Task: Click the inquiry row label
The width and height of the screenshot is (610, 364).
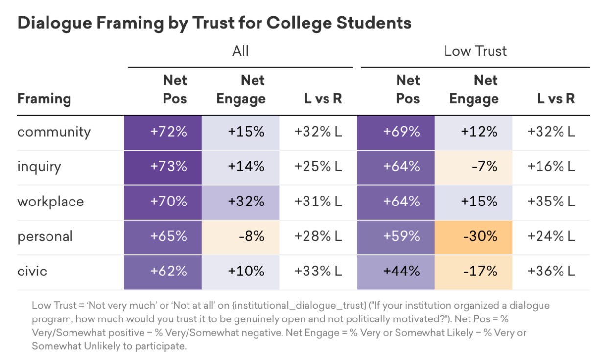Action: point(39,167)
